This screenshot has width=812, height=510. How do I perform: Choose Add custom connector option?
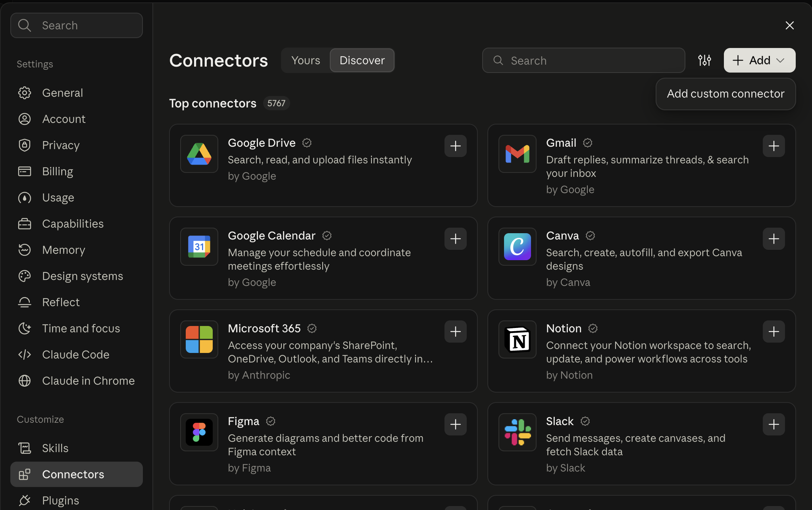tap(725, 94)
